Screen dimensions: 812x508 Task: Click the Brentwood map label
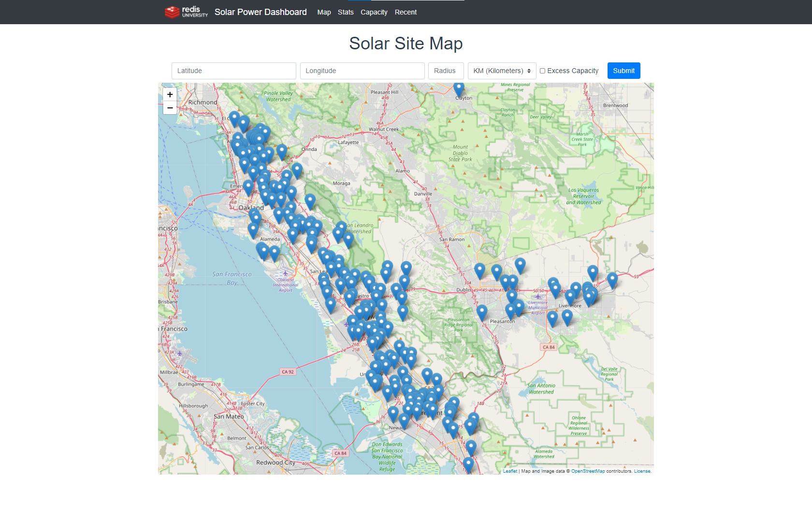[615, 105]
